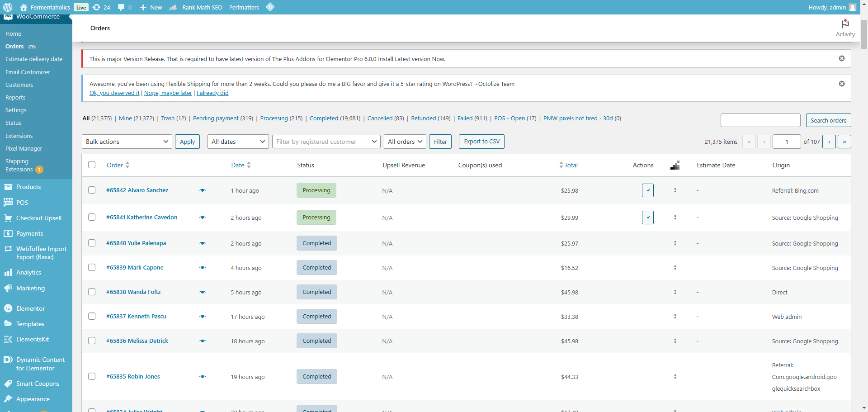Export orders with Export to CSV
Viewport: 868px width, 412px height.
tap(481, 142)
